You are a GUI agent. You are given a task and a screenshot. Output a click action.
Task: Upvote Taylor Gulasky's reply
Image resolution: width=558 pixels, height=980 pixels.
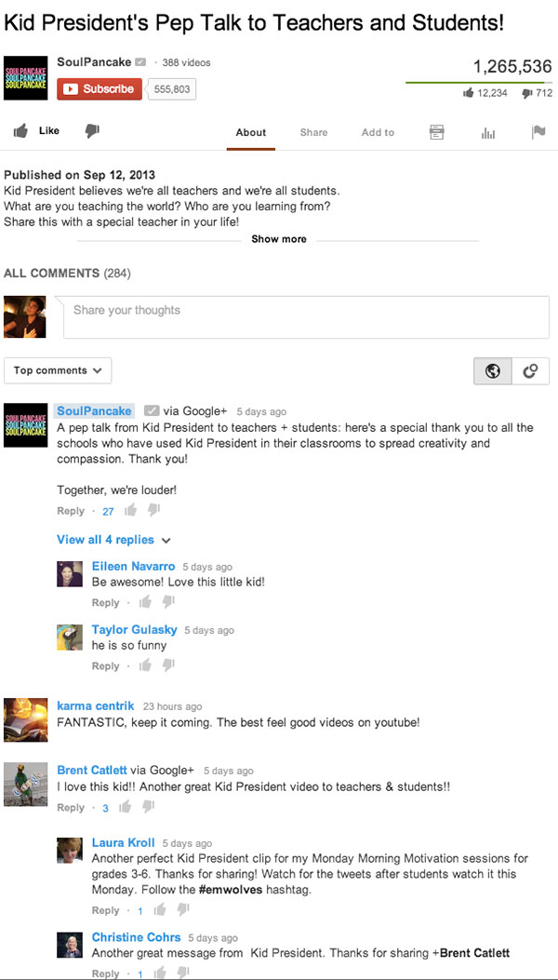tap(145, 665)
